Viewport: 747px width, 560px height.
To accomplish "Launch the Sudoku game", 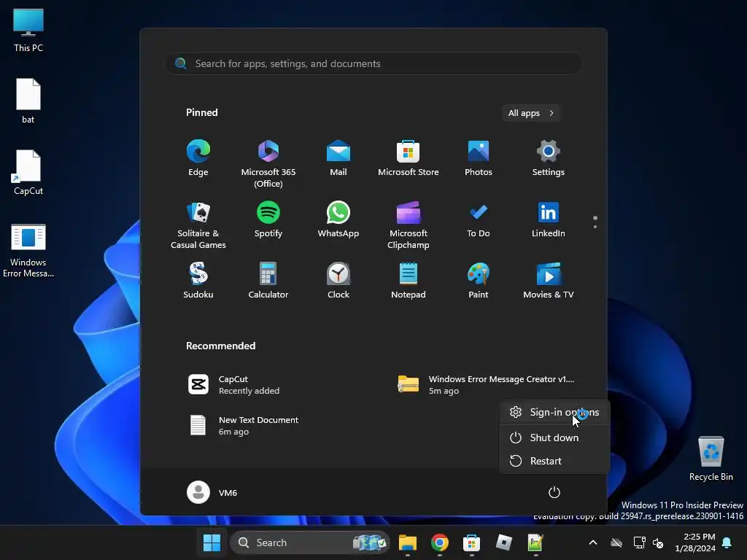I will click(198, 281).
